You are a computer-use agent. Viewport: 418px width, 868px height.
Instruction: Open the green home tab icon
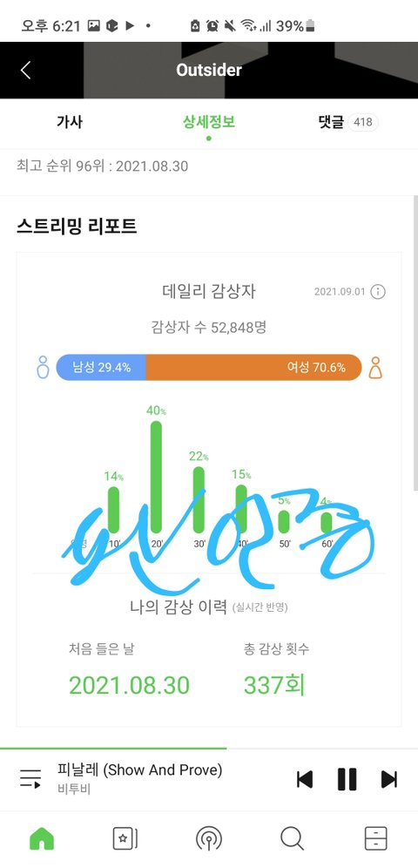point(42,838)
